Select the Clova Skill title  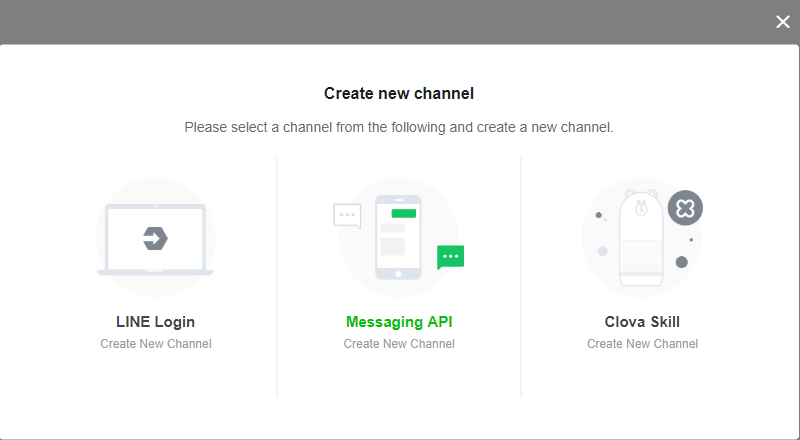coord(642,322)
